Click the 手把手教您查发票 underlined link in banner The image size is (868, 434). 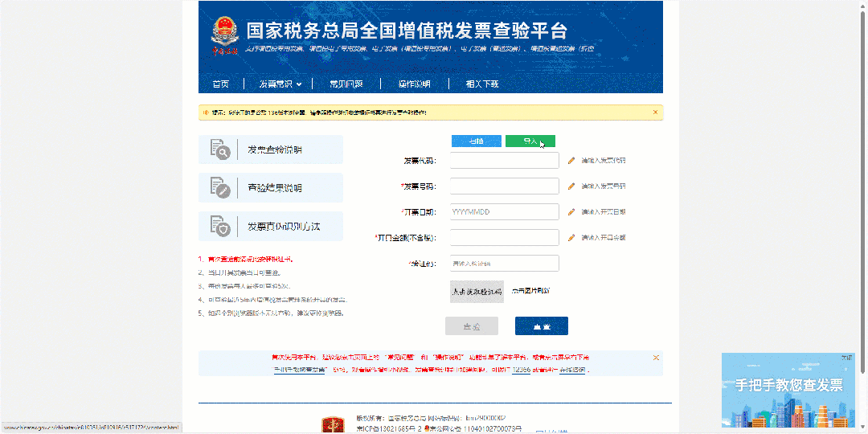pos(300,369)
